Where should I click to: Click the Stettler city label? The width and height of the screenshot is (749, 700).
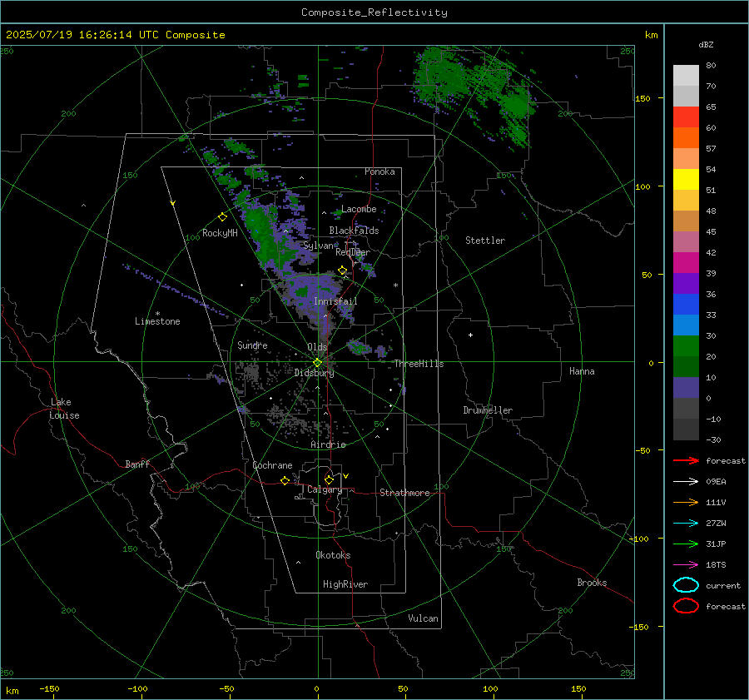click(485, 241)
